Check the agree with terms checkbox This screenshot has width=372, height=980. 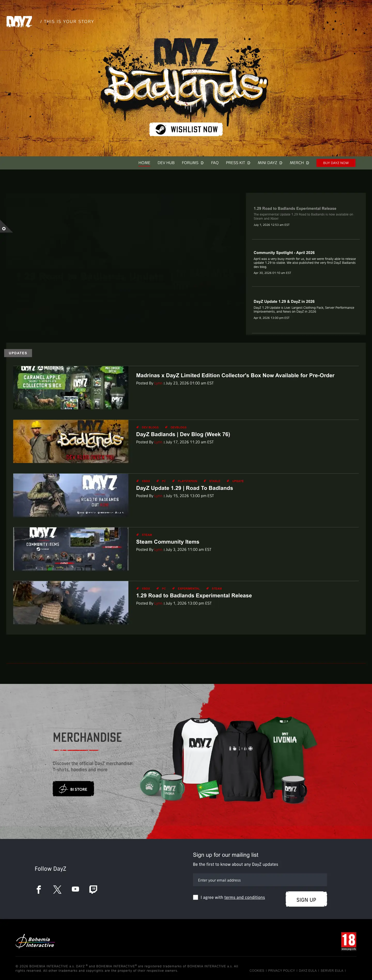point(196,897)
